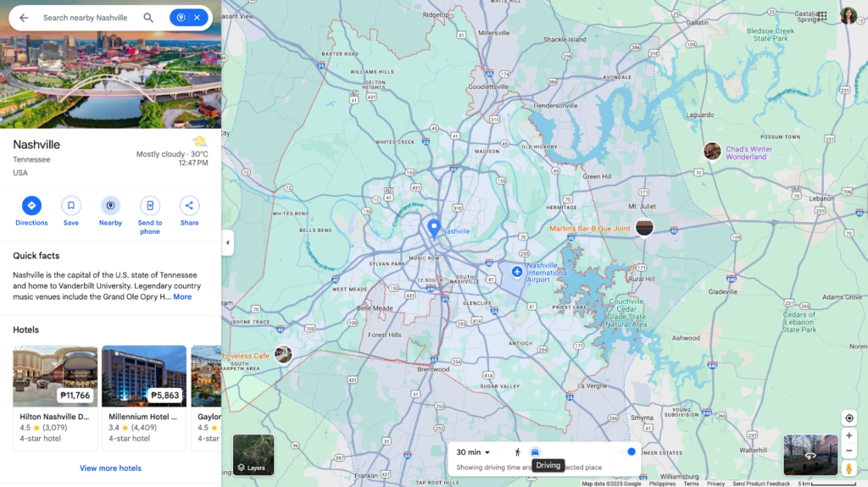Click the Nearby action button
The height and width of the screenshot is (487, 868).
tap(111, 212)
